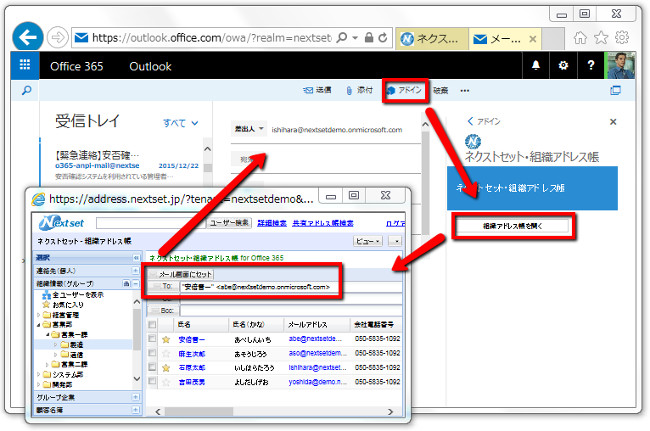Click the user search field in address book
This screenshot has height=431, width=650.
point(150,223)
